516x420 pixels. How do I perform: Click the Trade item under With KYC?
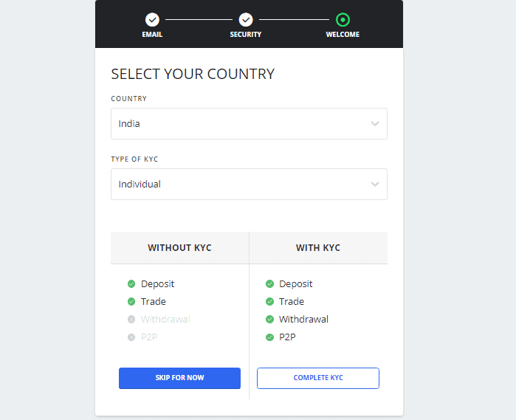[292, 301]
